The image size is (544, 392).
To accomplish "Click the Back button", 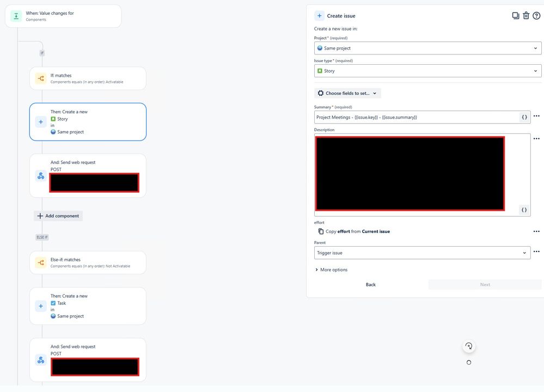I will click(x=370, y=284).
